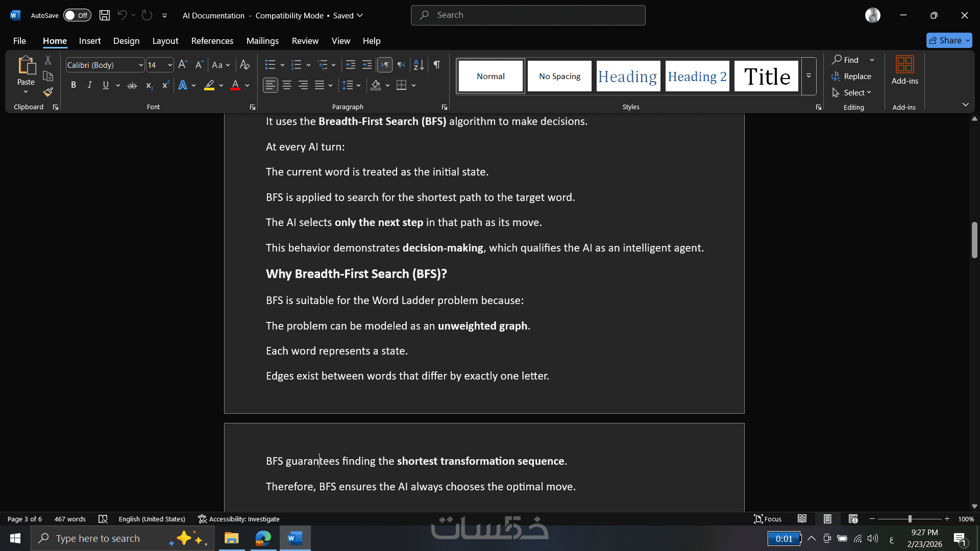980x551 pixels.
Task: Increase the paragraph indent
Action: (x=367, y=65)
